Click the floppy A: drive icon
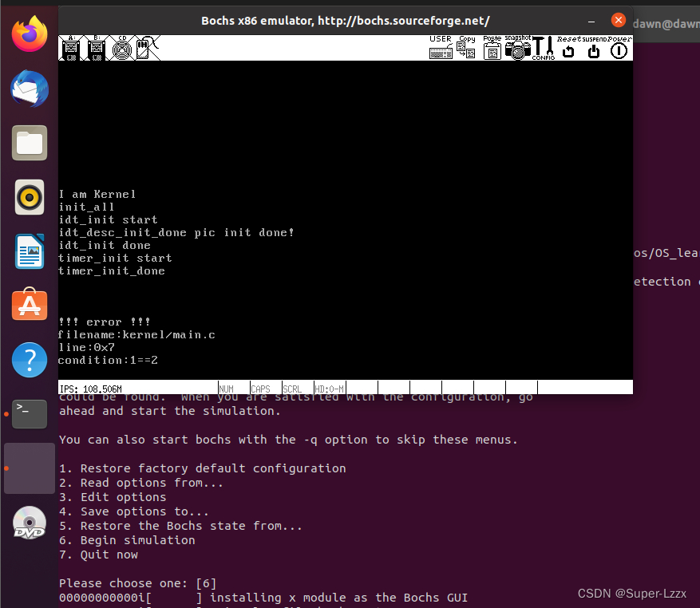This screenshot has width=700, height=608. [x=70, y=48]
